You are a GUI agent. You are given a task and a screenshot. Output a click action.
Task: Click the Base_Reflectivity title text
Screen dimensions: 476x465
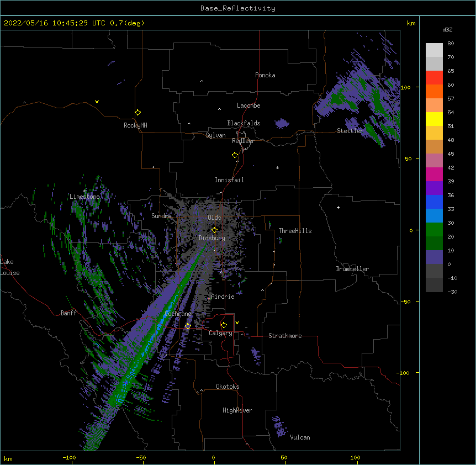click(x=238, y=8)
